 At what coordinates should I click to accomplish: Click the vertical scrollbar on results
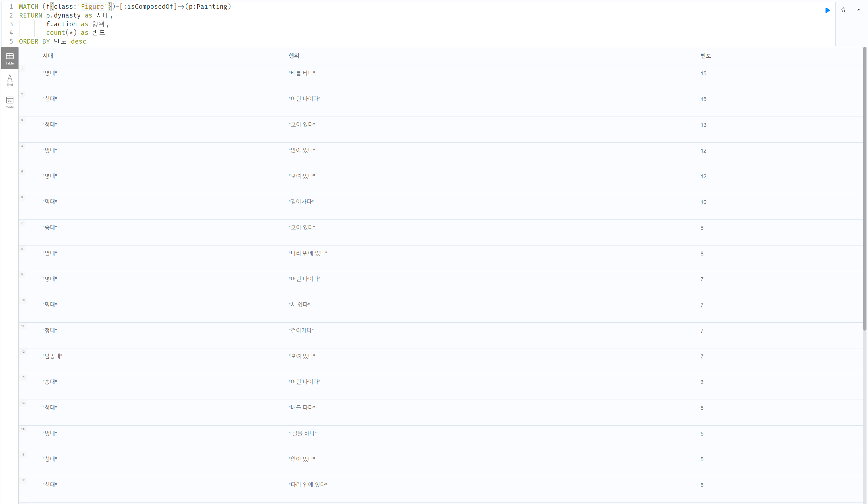864,189
